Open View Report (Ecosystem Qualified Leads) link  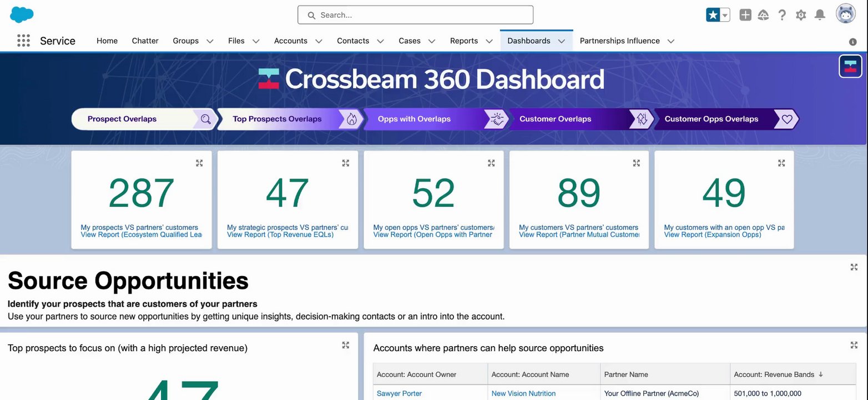click(x=142, y=234)
